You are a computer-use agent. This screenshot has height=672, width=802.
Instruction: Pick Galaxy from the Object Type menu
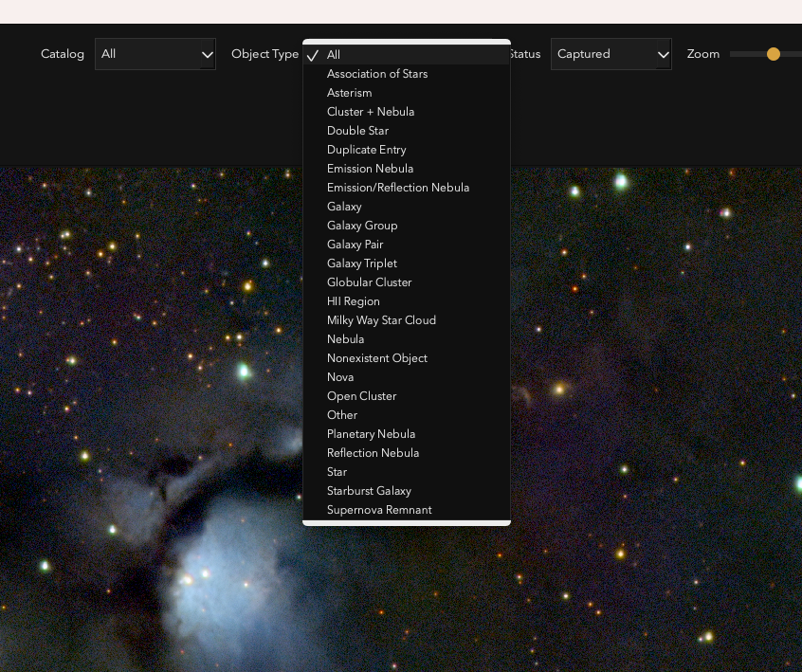point(344,207)
